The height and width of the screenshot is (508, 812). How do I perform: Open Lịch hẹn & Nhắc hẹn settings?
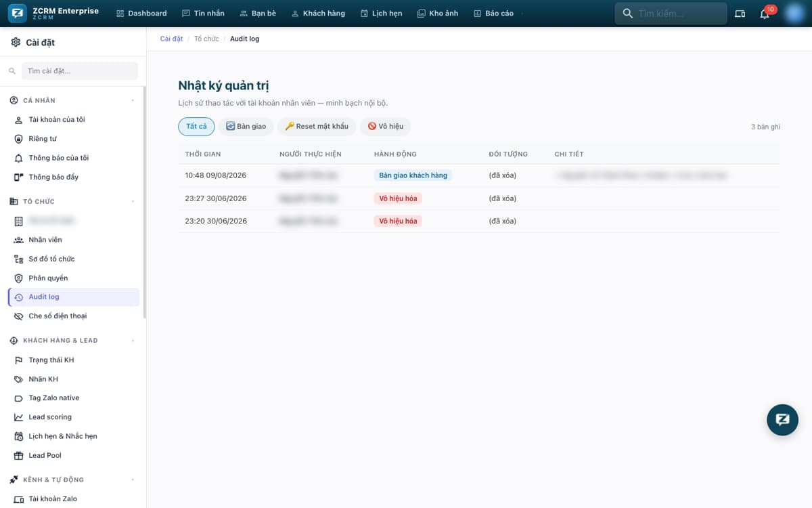[74, 436]
